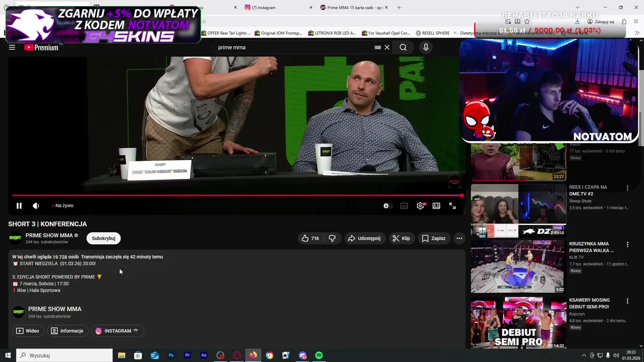
Task: Subscribe with the Subskrybuj button
Action: [104, 238]
